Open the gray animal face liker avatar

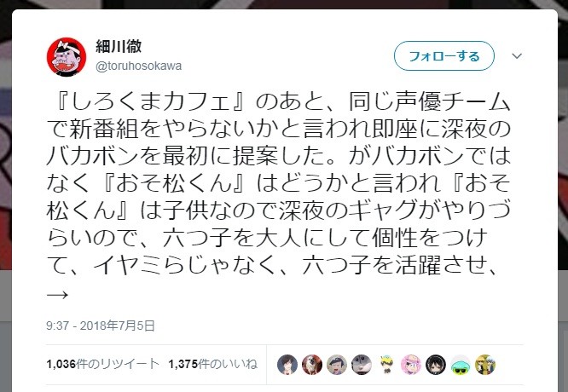[362, 365]
